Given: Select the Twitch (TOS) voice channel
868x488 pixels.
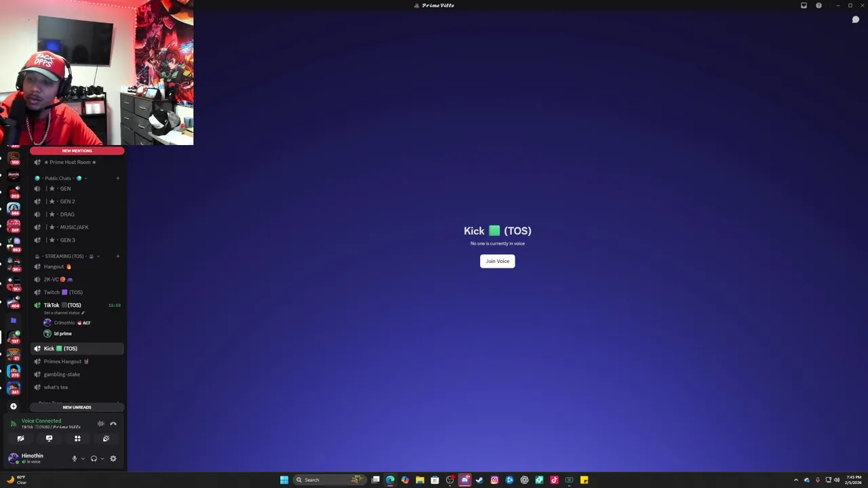Looking at the screenshot, I should 77,292.
